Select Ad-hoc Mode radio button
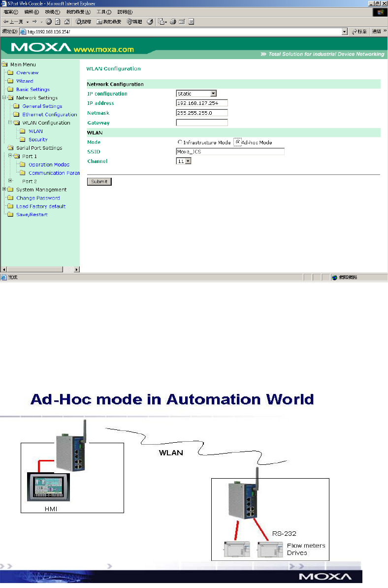 pos(238,142)
